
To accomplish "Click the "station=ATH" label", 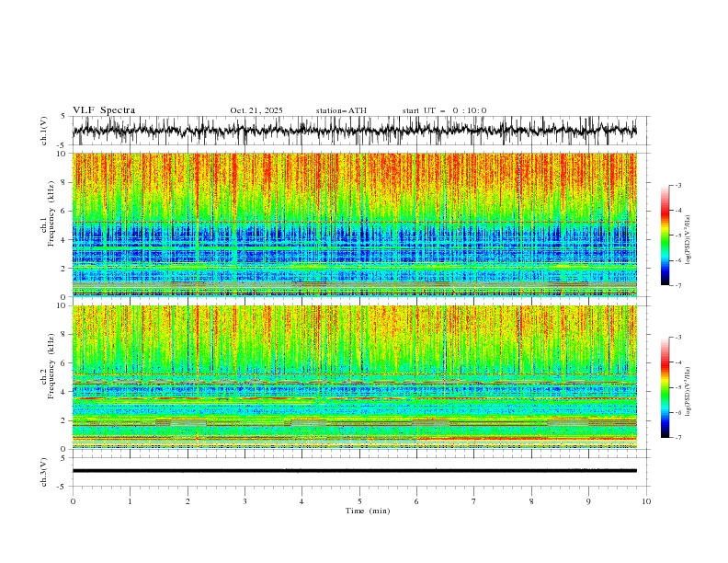I will [x=341, y=110].
